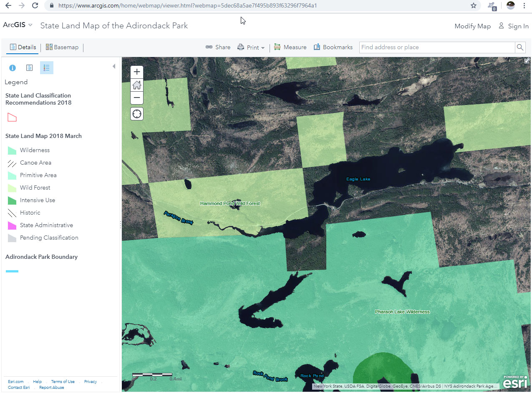
Task: Click the Hammond Pond Wild Forest label
Action: [230, 203]
